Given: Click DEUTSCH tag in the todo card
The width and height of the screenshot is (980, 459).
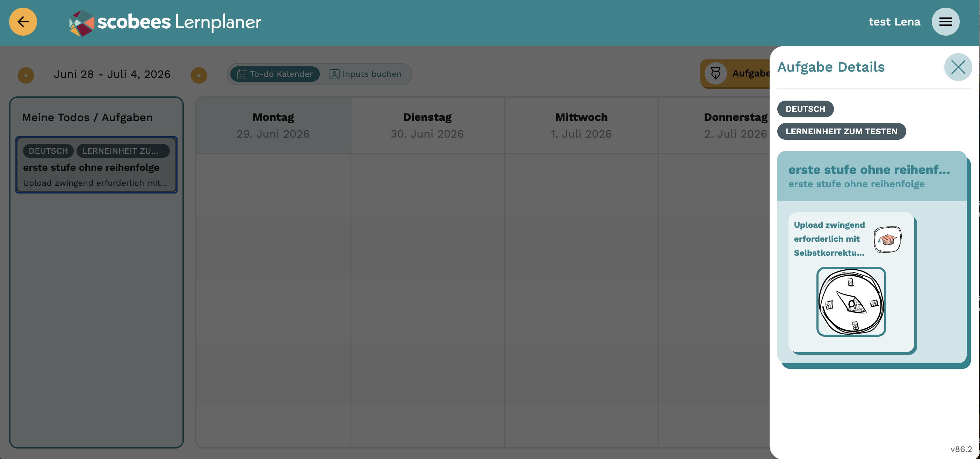Looking at the screenshot, I should click(x=48, y=151).
